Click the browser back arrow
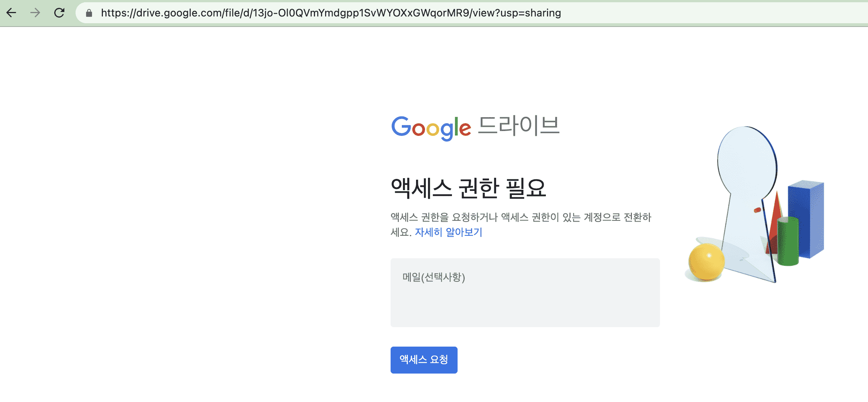 pyautogui.click(x=12, y=13)
